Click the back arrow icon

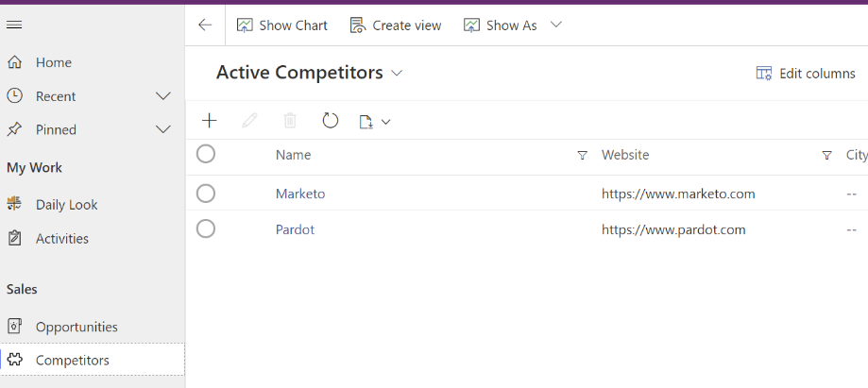205,25
